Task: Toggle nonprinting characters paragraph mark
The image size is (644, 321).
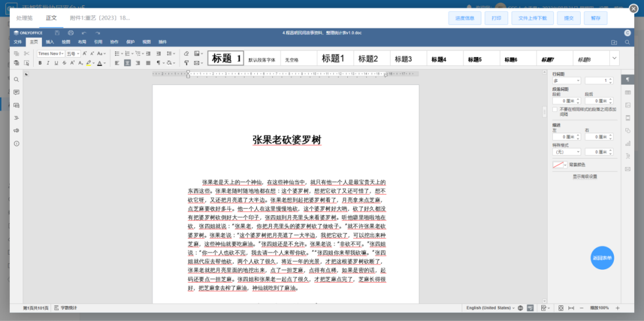Action: [x=159, y=63]
